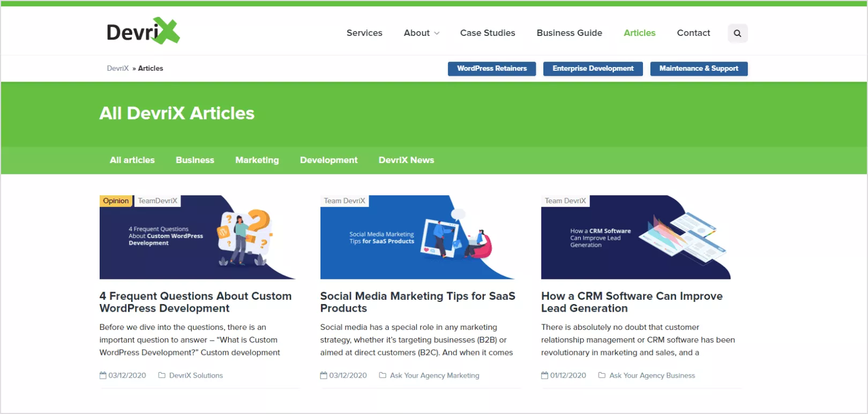Select the Articles navigation item
Viewport: 868px width, 414px height.
(639, 33)
